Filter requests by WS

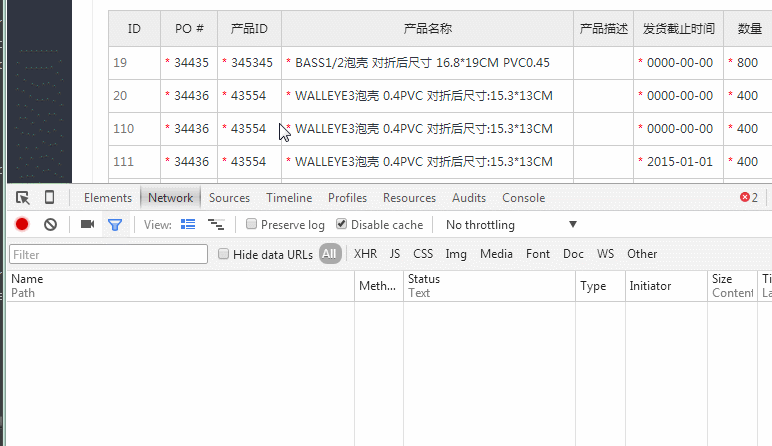tap(606, 254)
